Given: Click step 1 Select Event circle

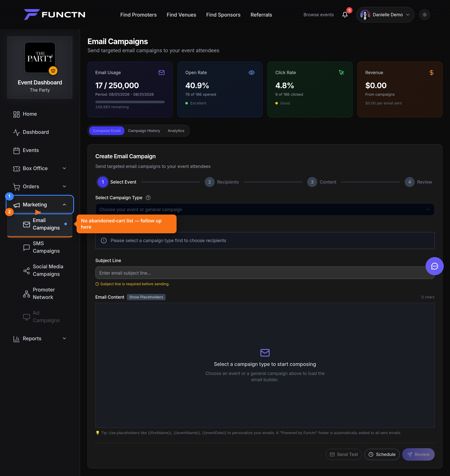Looking at the screenshot, I should click(x=103, y=182).
